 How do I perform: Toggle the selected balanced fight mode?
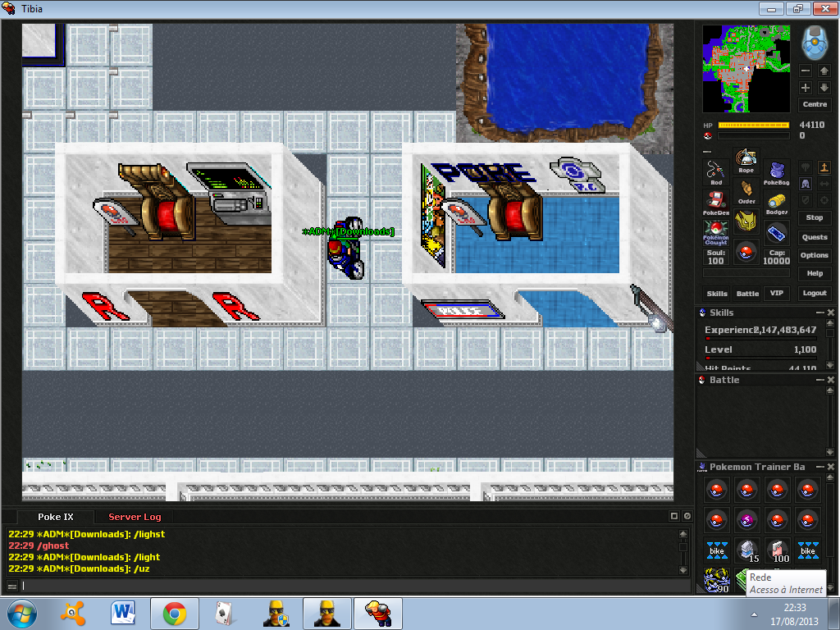806,184
